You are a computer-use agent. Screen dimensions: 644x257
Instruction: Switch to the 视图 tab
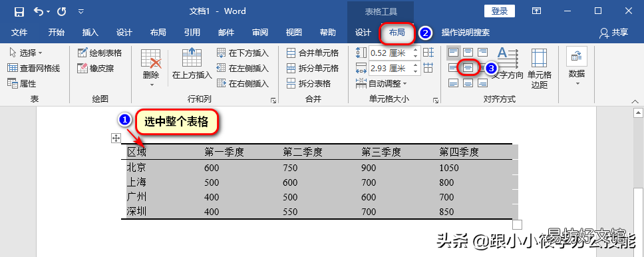(x=293, y=33)
